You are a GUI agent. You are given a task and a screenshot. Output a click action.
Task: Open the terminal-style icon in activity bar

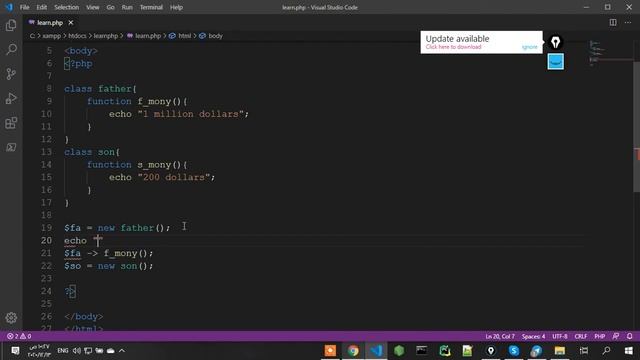point(11,147)
